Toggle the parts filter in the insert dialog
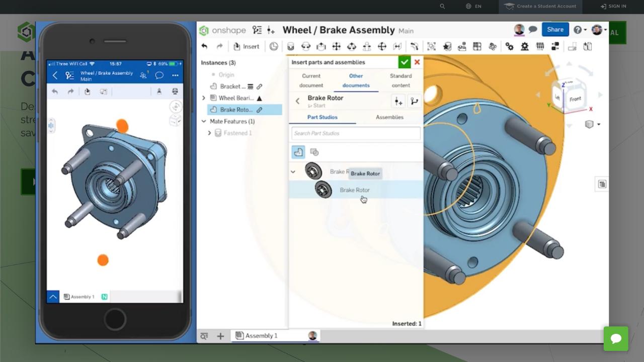 click(x=298, y=152)
